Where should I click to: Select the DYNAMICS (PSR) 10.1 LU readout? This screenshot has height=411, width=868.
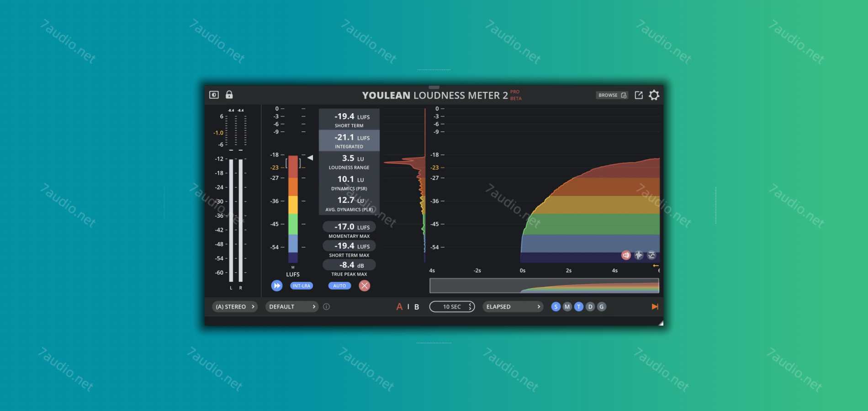(x=349, y=183)
